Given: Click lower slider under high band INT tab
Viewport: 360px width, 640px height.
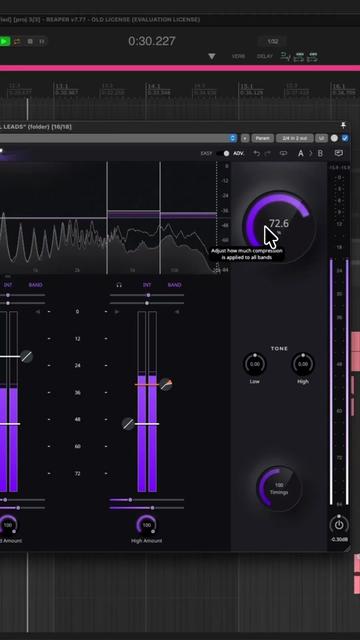Looking at the screenshot, I should tap(147, 303).
